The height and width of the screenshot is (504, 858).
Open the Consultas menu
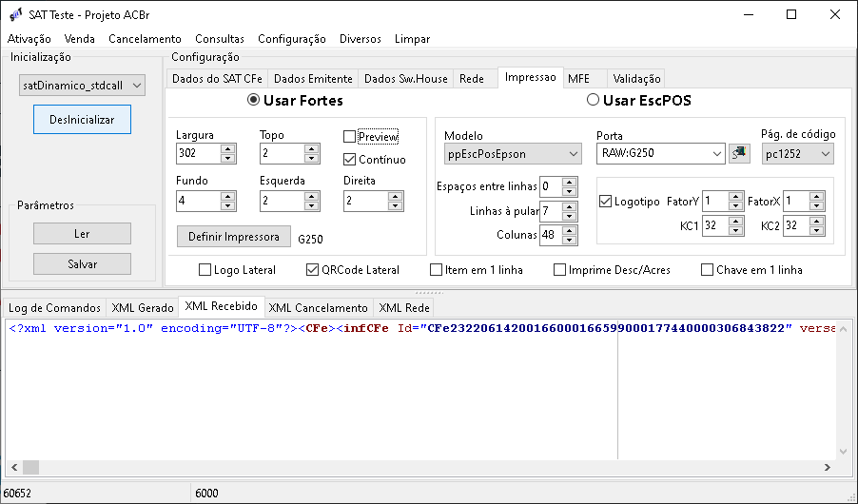point(220,39)
